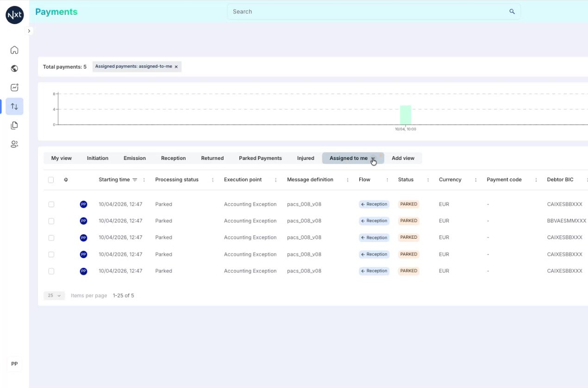Click the Add view button
This screenshot has height=388, width=588.
[x=403, y=158]
